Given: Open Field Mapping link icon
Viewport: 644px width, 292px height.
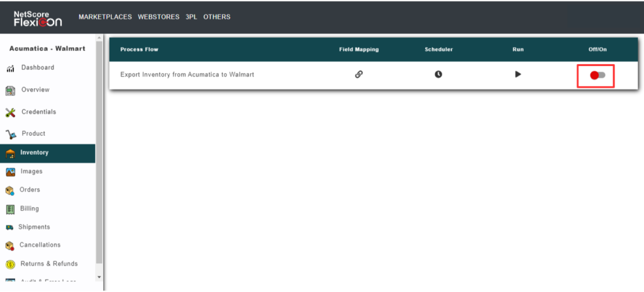Looking at the screenshot, I should pos(358,74).
